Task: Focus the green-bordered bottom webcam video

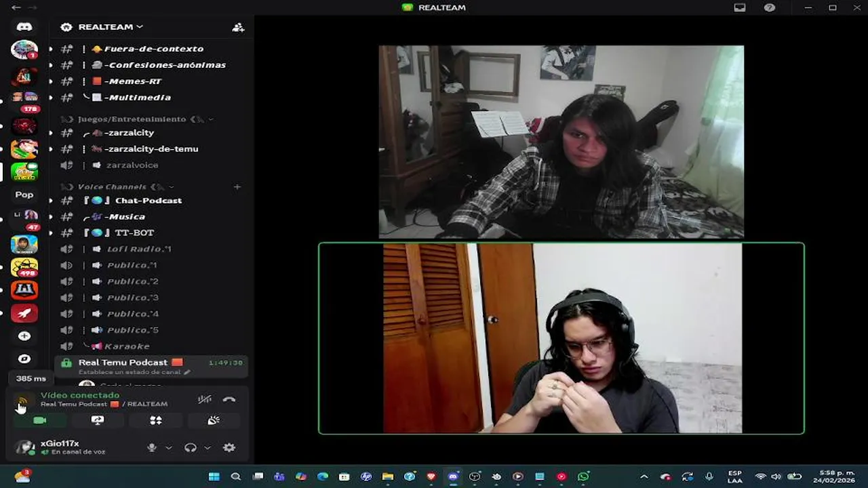Action: click(561, 338)
